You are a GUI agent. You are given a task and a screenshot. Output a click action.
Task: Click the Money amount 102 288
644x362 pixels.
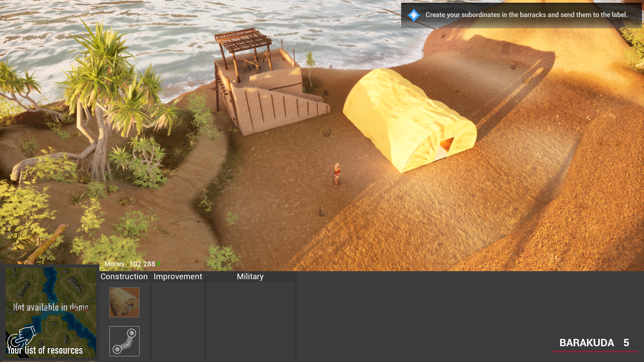click(142, 264)
